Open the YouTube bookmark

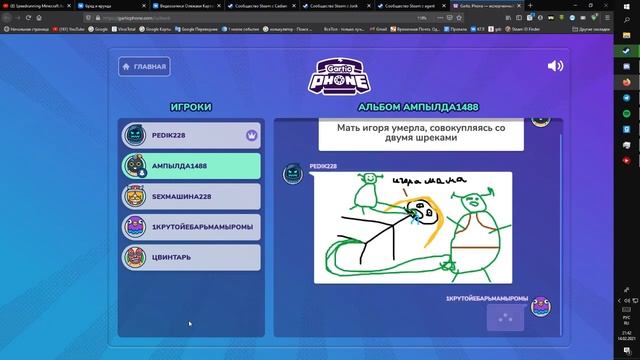69,29
